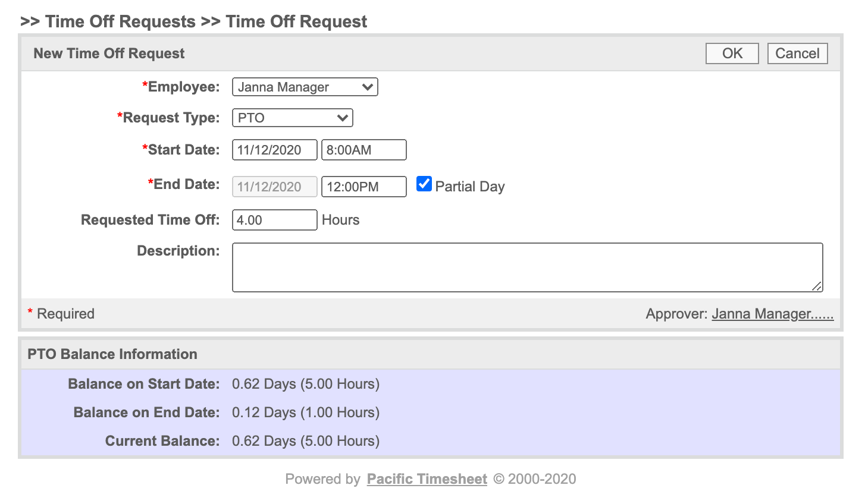Click the Current Balance value
865x504 pixels.
306,441
